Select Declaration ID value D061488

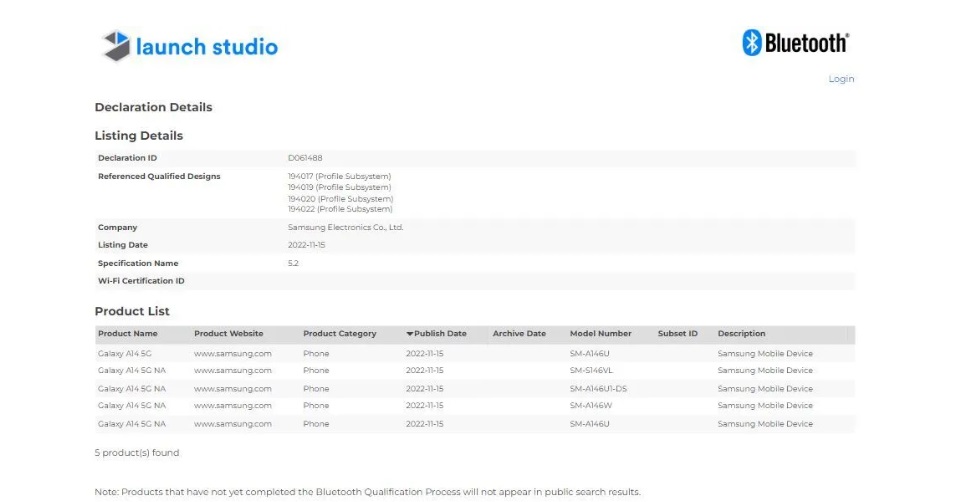[305, 158]
